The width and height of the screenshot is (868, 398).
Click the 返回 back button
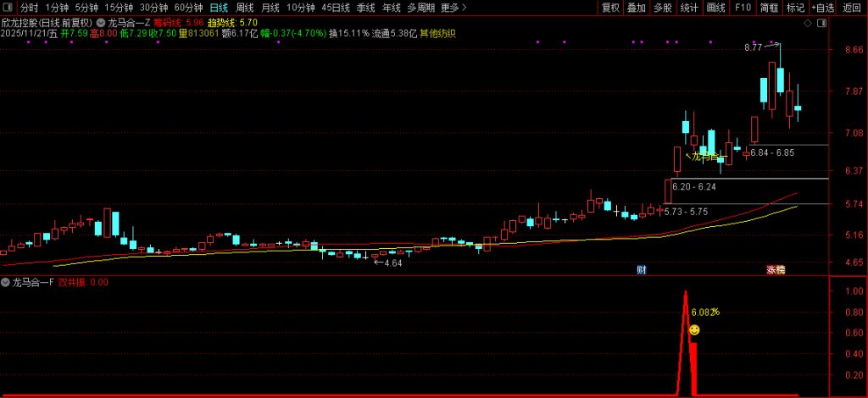(x=852, y=8)
